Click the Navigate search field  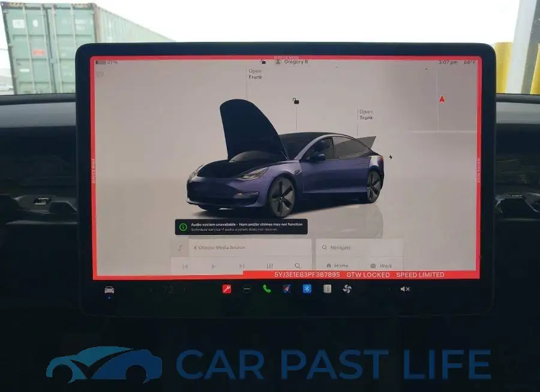(x=359, y=248)
